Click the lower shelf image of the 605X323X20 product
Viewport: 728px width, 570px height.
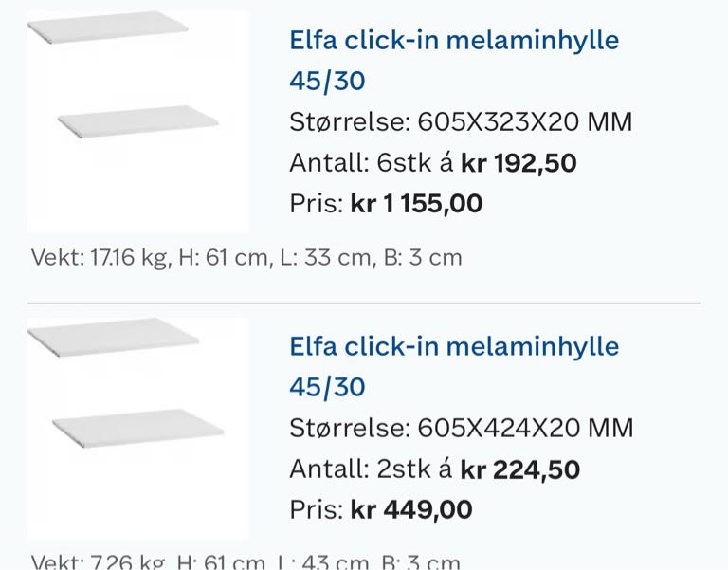point(138,121)
